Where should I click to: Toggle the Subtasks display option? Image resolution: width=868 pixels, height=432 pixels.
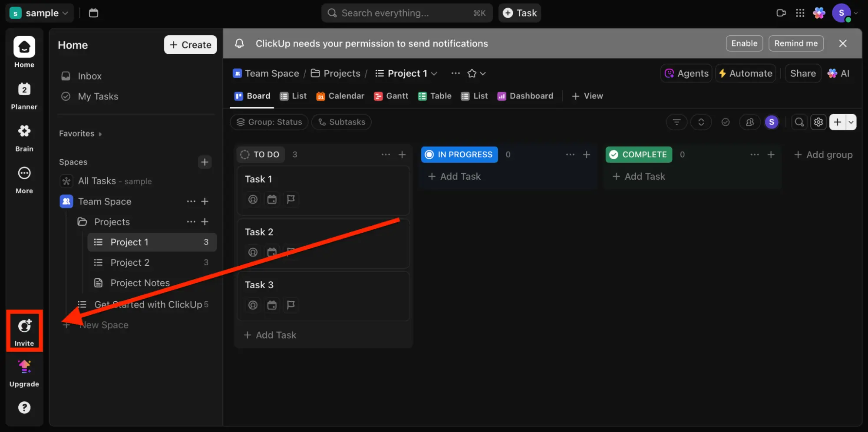(x=341, y=122)
